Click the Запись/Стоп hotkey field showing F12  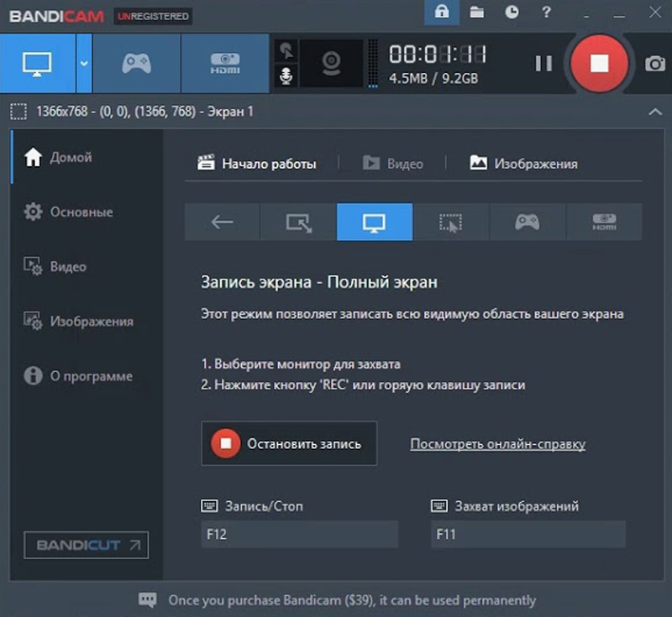[x=300, y=534]
